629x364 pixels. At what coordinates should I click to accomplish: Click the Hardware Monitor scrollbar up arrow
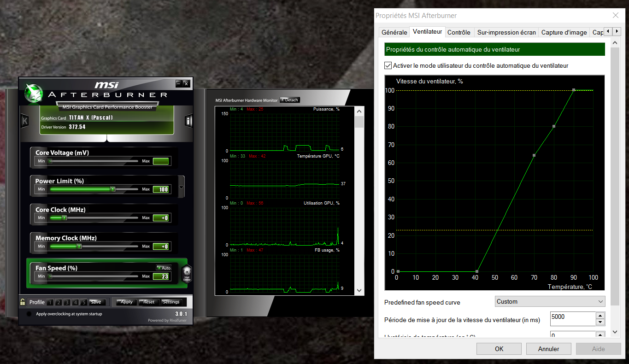pyautogui.click(x=359, y=111)
